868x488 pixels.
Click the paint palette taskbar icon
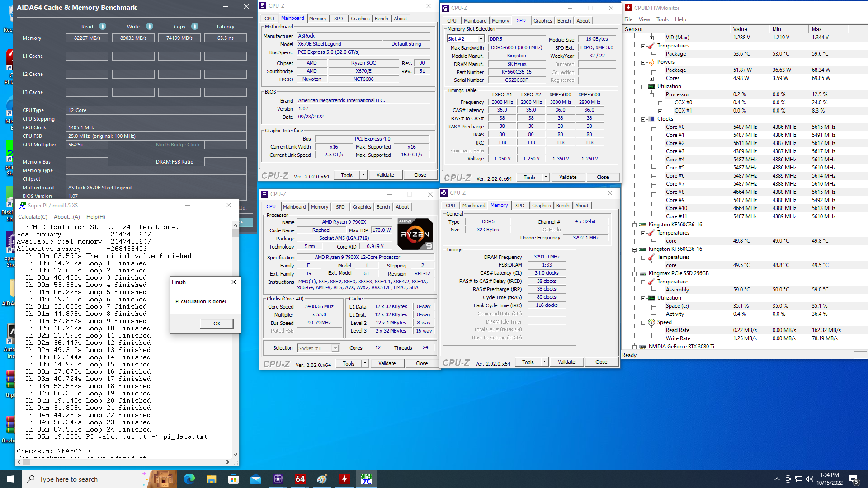322,479
